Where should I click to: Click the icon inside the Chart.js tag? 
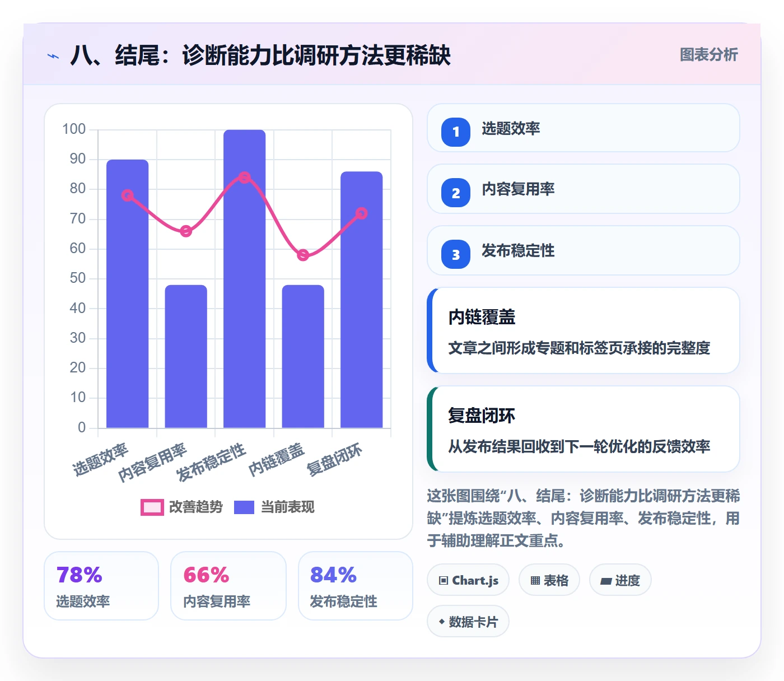444,581
